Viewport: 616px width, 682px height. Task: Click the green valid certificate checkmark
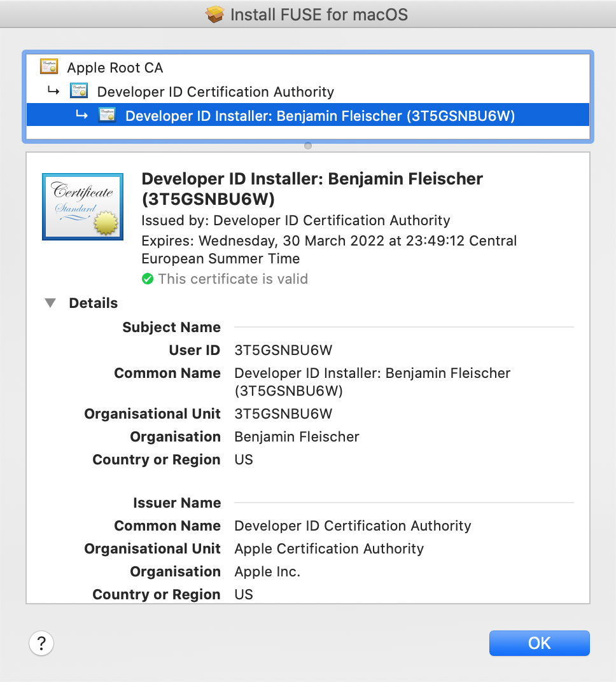click(x=148, y=279)
